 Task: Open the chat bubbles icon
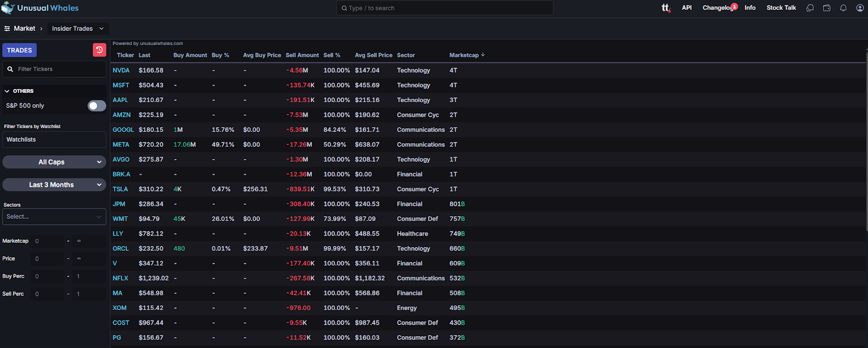[810, 8]
